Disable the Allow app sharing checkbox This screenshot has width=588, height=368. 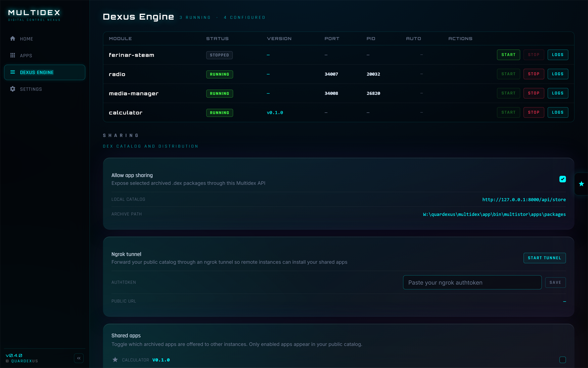(563, 179)
